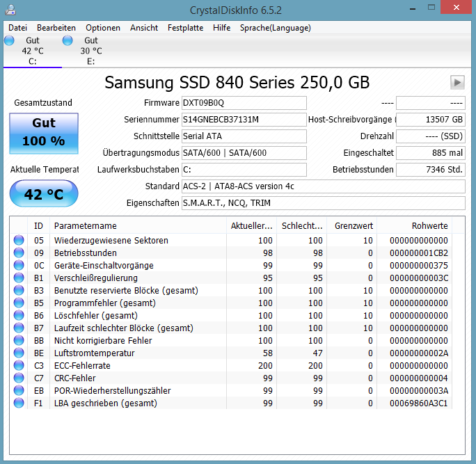Click status icon of attribute B1 row
The height and width of the screenshot is (464, 476).
point(19,278)
